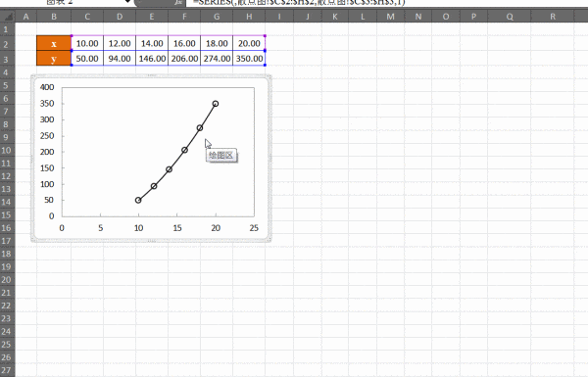This screenshot has height=377, width=588.
Task: Select the horizontal axis label 25
Action: [254, 228]
